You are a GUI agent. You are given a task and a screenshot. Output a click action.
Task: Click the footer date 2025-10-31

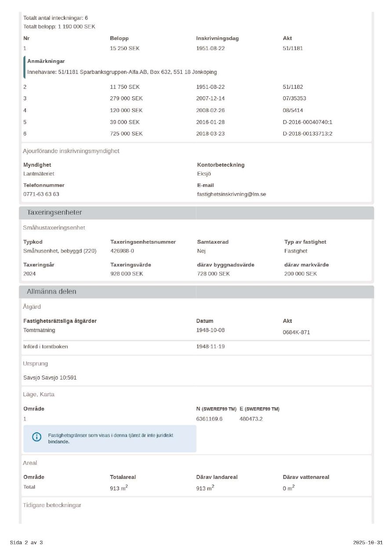[368, 543]
